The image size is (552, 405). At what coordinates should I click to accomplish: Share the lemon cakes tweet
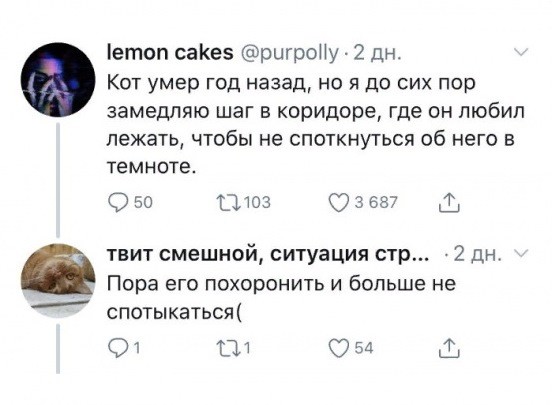[449, 203]
